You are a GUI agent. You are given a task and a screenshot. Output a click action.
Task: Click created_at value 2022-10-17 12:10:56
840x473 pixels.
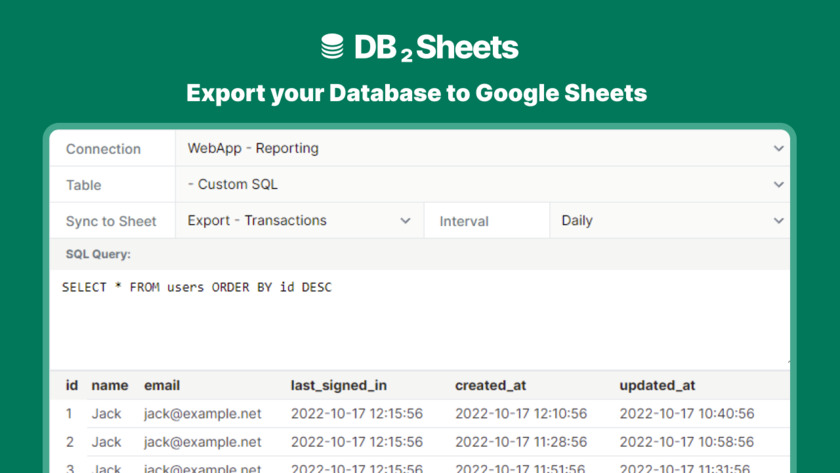[521, 414]
